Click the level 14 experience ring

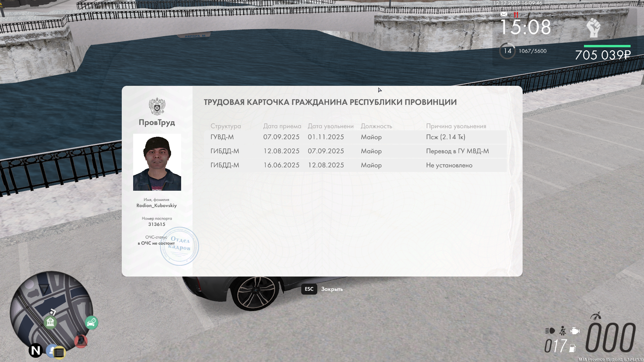(x=507, y=51)
